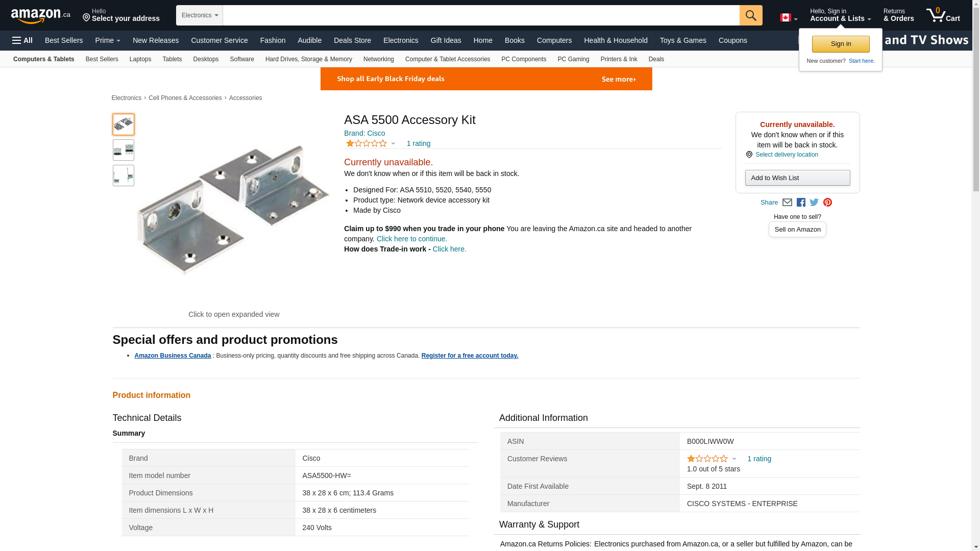Click the Add to Wish List button
The image size is (980, 551).
pyautogui.click(x=797, y=178)
